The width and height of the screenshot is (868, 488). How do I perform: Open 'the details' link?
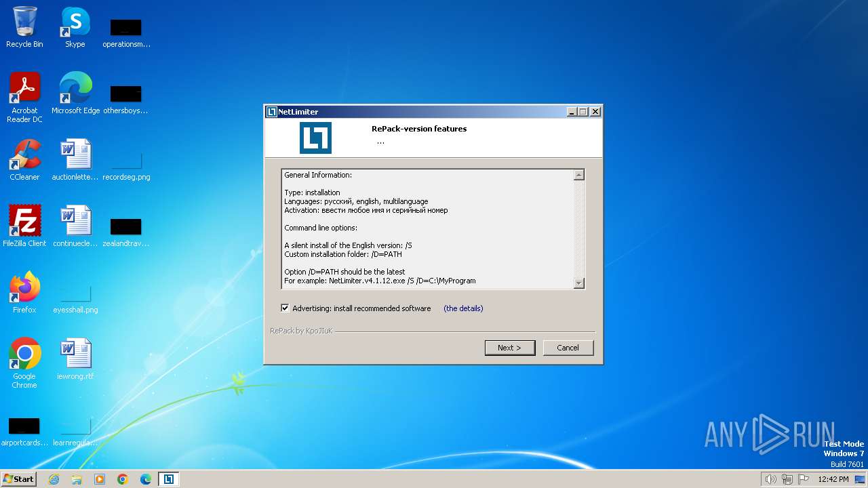pyautogui.click(x=463, y=308)
